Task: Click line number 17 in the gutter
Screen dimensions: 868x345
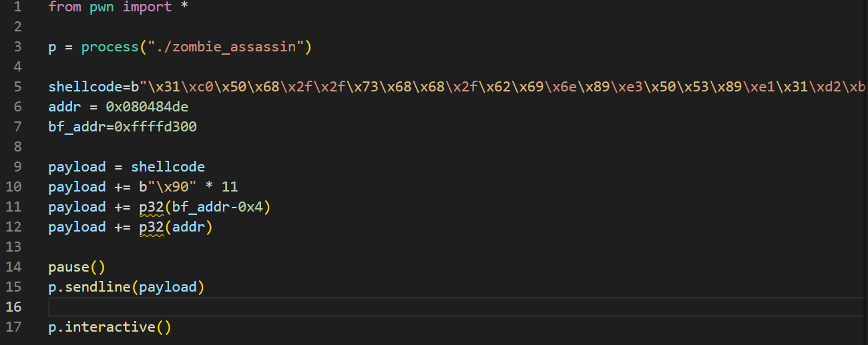Action: [x=13, y=327]
